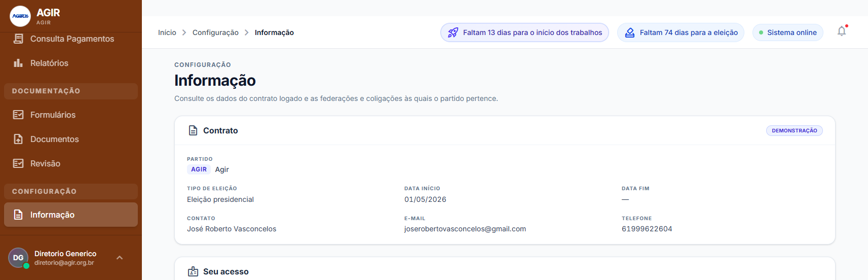The width and height of the screenshot is (868, 280).
Task: Click the Configuração breadcrumb link
Action: pyautogui.click(x=215, y=32)
